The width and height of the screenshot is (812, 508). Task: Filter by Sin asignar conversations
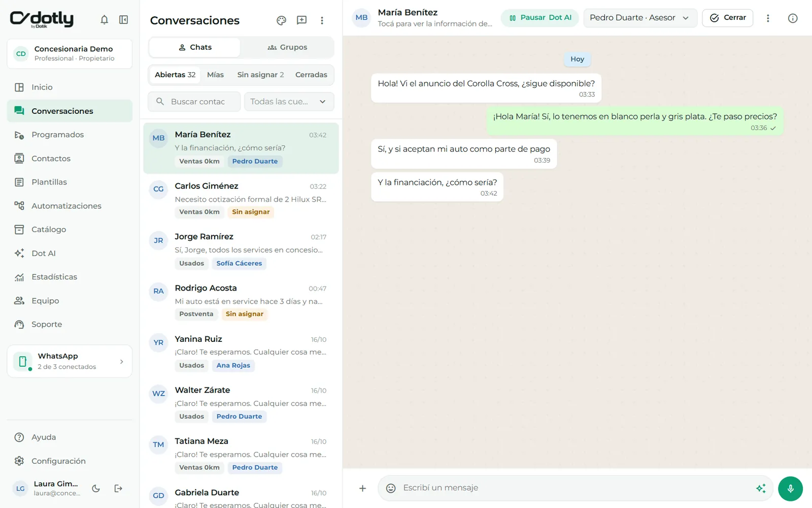click(260, 75)
